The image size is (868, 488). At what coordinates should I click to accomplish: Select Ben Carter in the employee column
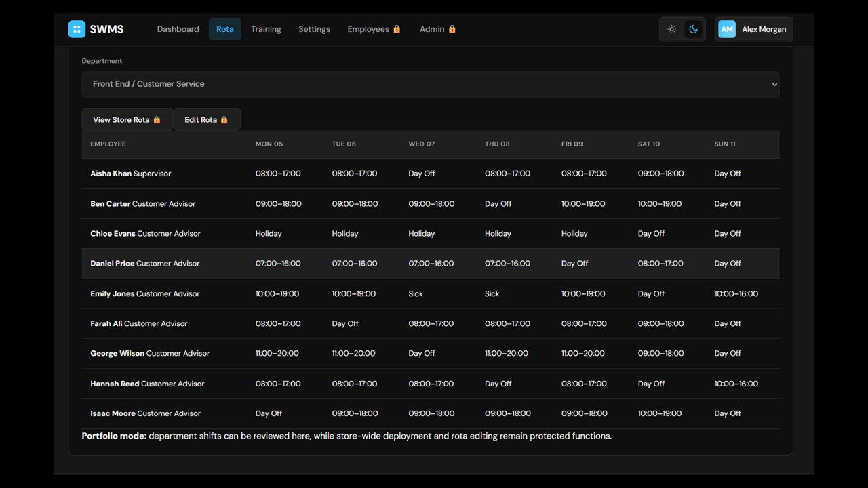pyautogui.click(x=111, y=203)
